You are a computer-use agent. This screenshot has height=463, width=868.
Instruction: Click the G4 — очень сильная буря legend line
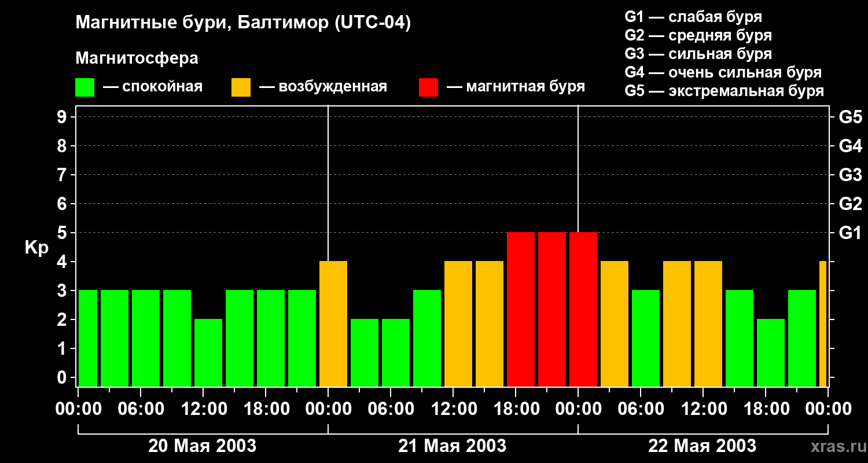click(x=723, y=72)
